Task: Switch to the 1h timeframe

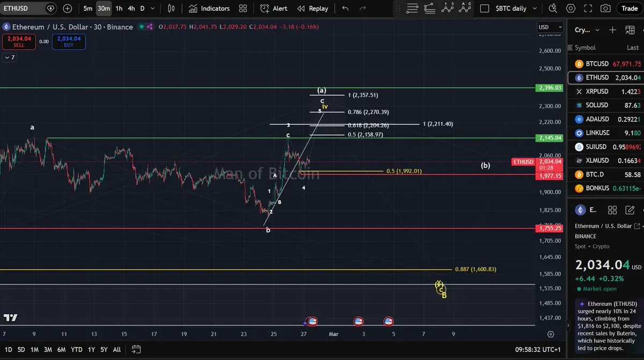Action: 119,9
